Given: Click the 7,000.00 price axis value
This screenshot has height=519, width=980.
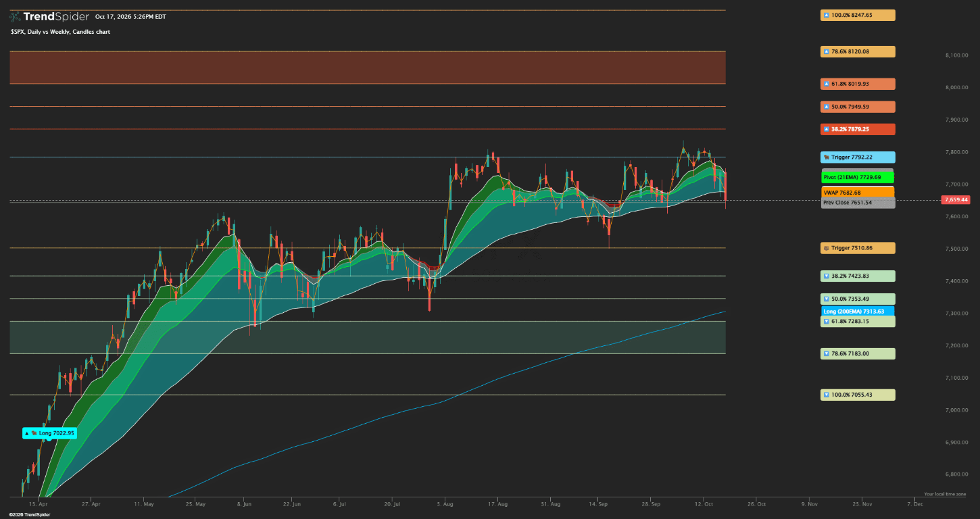Looking at the screenshot, I should click(x=956, y=410).
